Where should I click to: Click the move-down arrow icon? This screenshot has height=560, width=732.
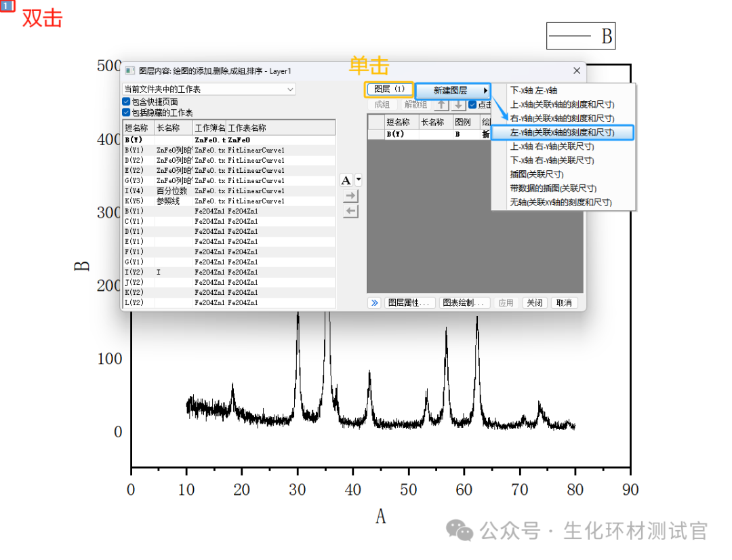[459, 104]
